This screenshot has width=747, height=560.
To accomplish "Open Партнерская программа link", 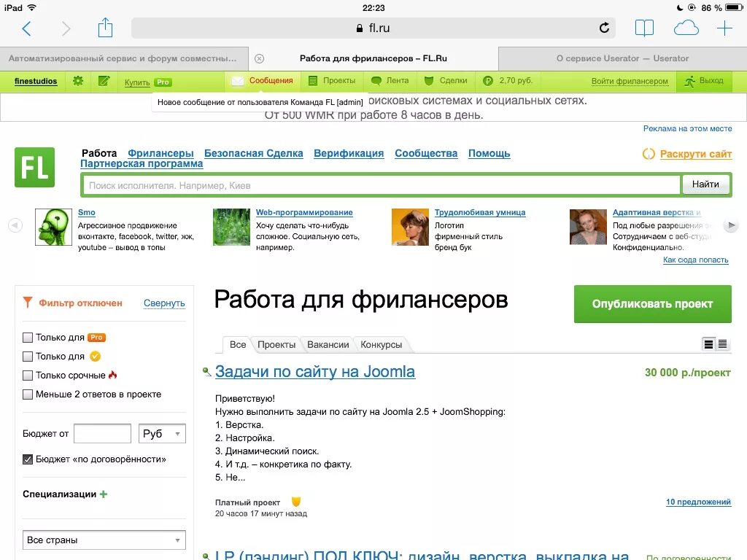I will click(x=142, y=163).
